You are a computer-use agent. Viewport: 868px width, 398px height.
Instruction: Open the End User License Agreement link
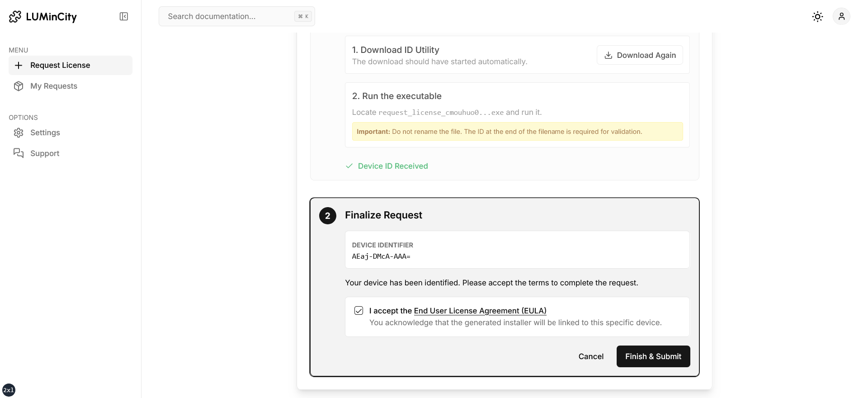click(480, 311)
